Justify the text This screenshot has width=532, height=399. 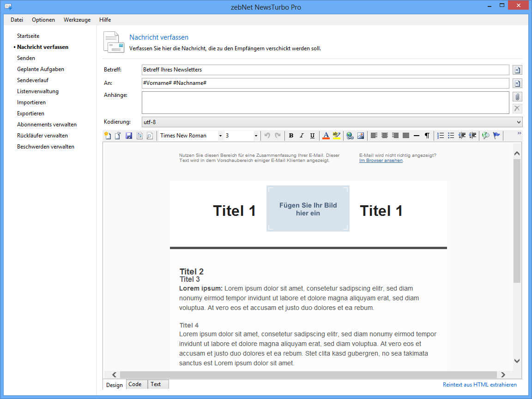tap(406, 136)
